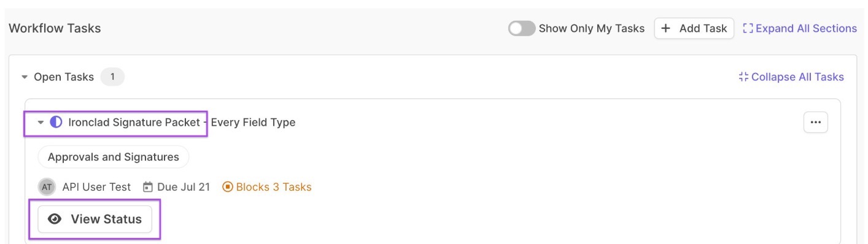The image size is (868, 244).
Task: Click the plus icon on Add Task
Action: pyautogui.click(x=665, y=28)
